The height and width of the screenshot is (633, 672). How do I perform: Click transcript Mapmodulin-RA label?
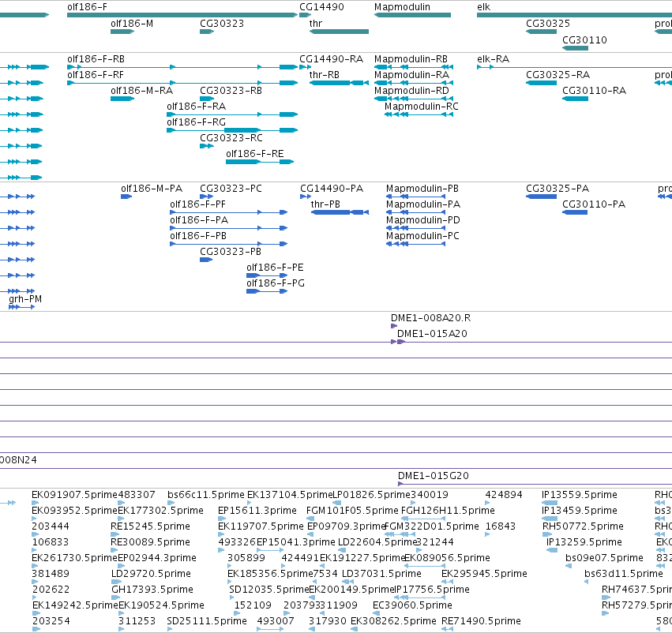(x=411, y=75)
